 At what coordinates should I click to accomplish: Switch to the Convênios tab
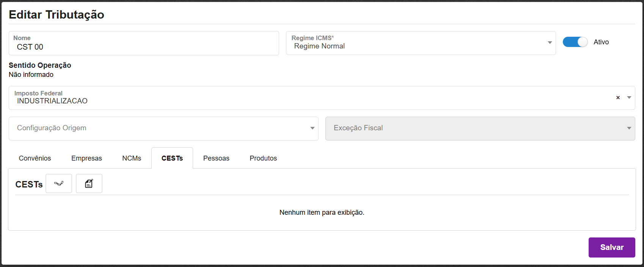[35, 158]
